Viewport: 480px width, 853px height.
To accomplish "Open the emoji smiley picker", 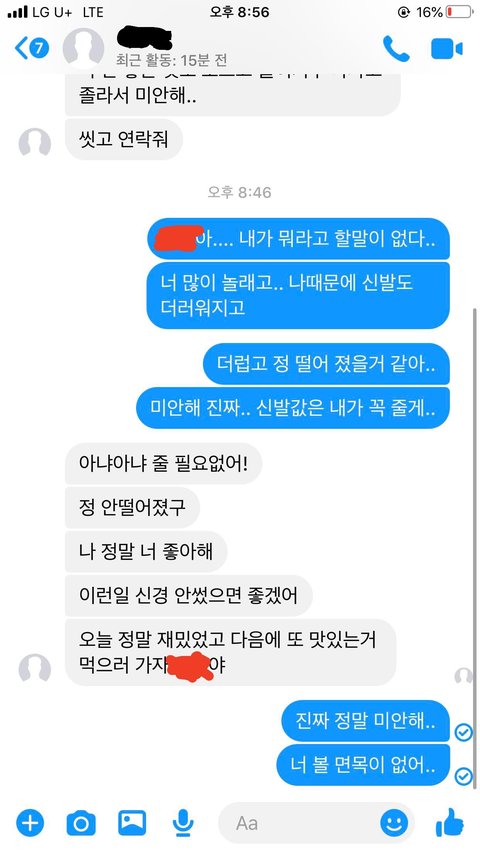I will (x=394, y=823).
